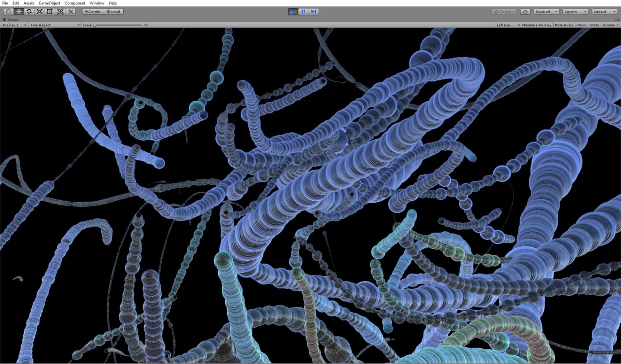This screenshot has width=621, height=364.
Task: Pause the running game
Action: 303,12
